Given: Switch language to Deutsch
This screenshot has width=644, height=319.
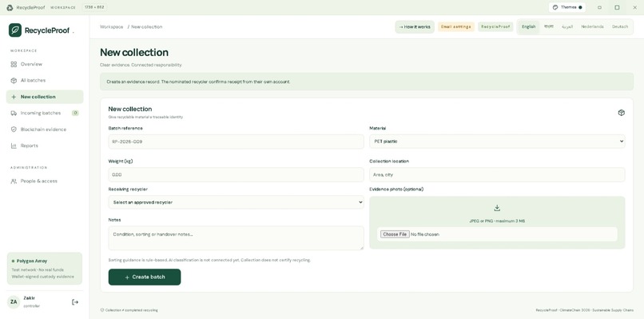Looking at the screenshot, I should 620,26.
